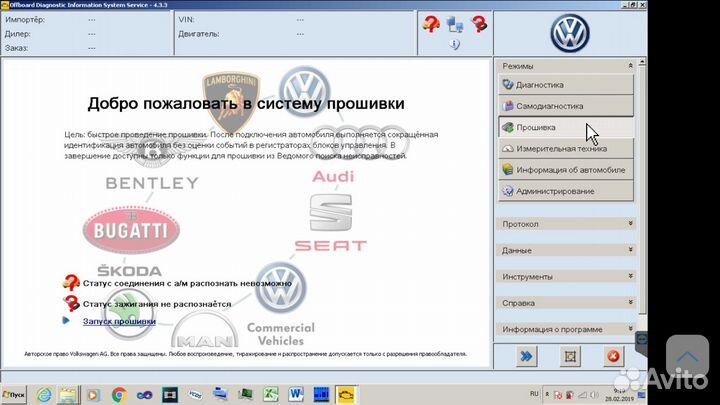
Task: Collapse the Режимы section
Action: coord(630,66)
